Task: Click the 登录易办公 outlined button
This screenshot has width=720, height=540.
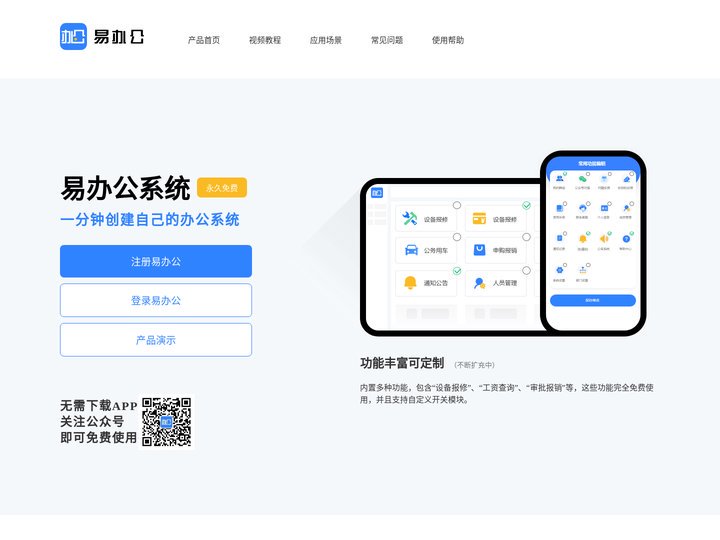Action: coord(156,300)
